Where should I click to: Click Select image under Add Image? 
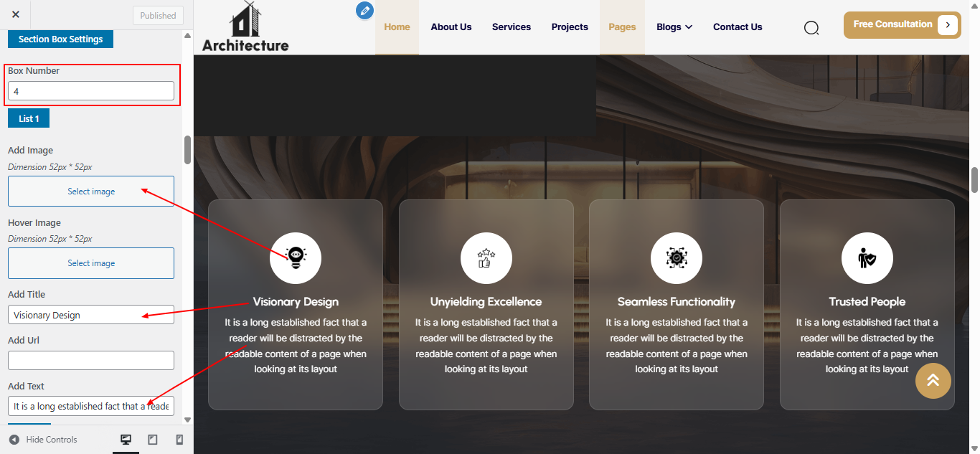click(90, 191)
